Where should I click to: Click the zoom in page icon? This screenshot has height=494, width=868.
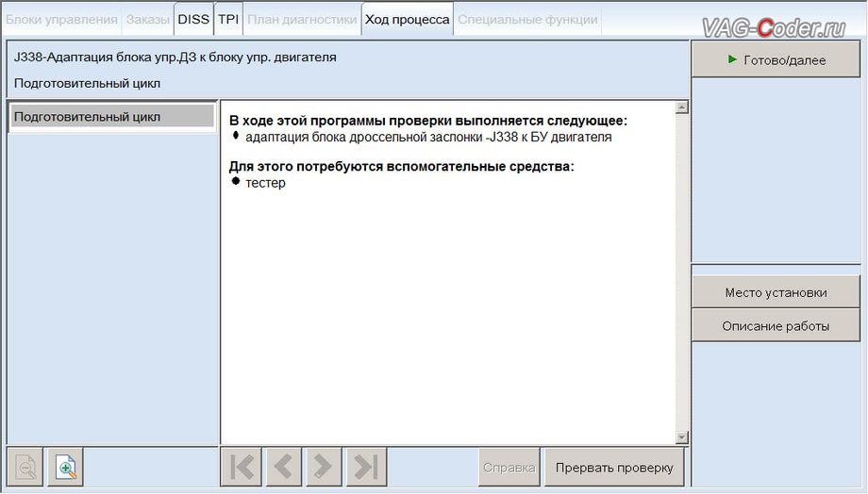(x=66, y=468)
